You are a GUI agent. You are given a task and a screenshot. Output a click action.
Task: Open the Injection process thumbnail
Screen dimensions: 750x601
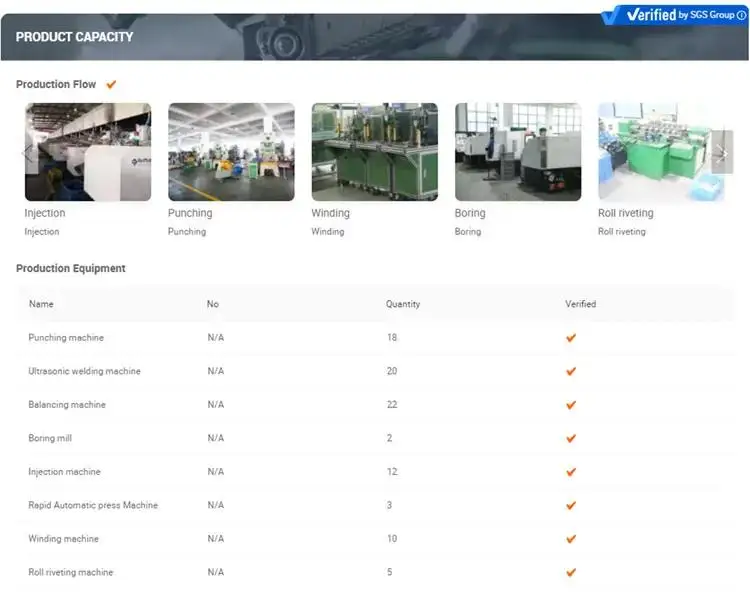click(x=88, y=152)
